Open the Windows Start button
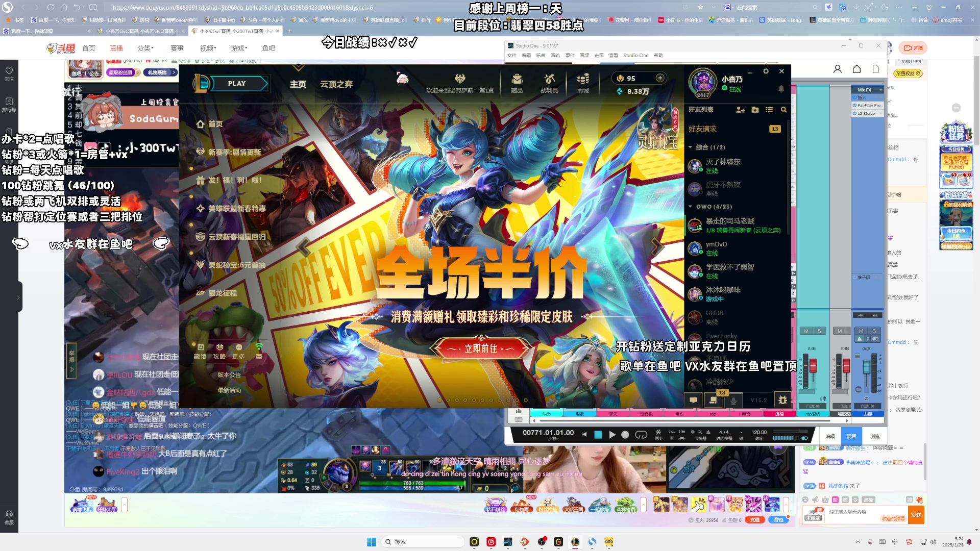Screen dimensions: 980x551 pos(372,542)
